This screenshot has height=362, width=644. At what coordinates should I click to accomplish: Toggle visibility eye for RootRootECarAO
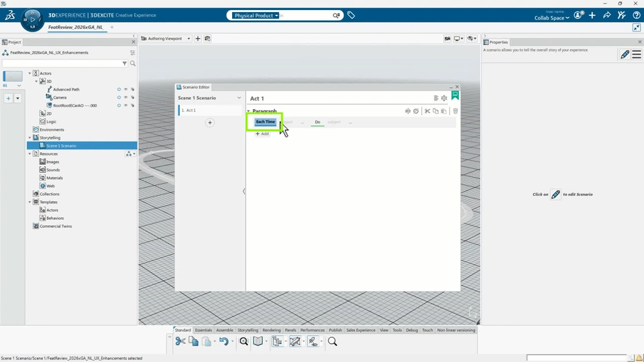(125, 105)
